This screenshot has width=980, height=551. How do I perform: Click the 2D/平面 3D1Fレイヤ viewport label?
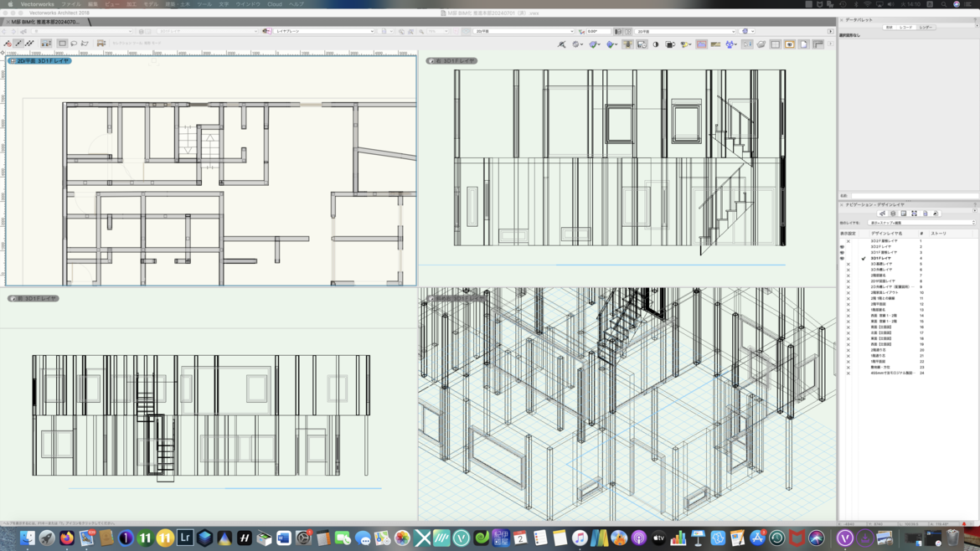click(39, 61)
